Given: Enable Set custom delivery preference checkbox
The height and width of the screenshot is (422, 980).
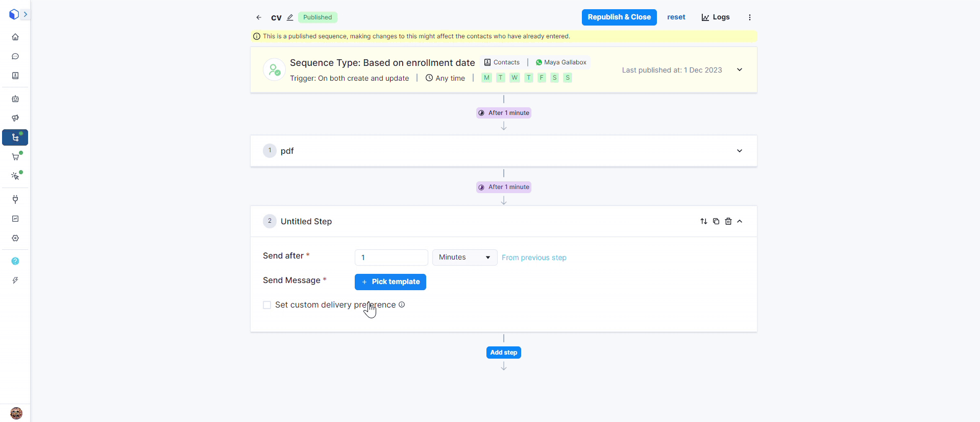Looking at the screenshot, I should click(x=267, y=305).
